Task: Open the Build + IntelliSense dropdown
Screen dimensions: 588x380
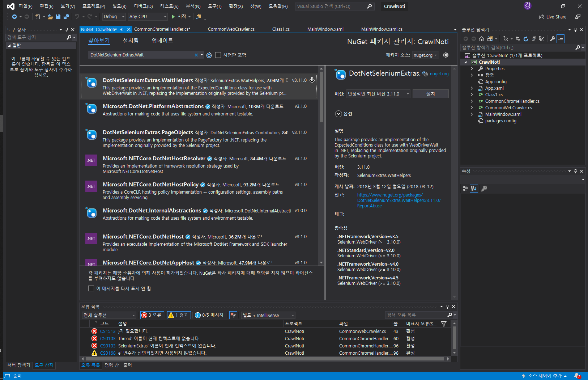Action: (x=268, y=315)
